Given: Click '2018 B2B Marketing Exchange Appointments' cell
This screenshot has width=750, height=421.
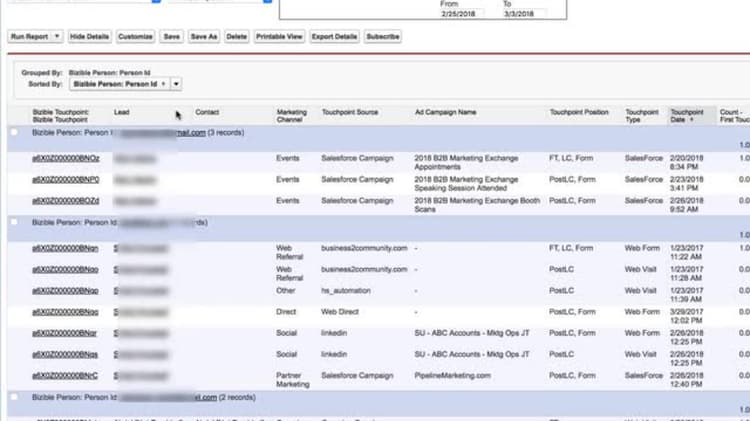Looking at the screenshot, I should tap(466, 162).
